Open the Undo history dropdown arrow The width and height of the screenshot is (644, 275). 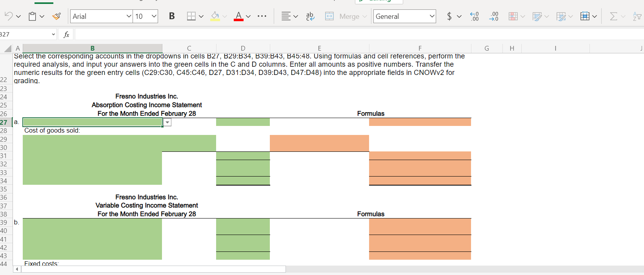(x=18, y=16)
